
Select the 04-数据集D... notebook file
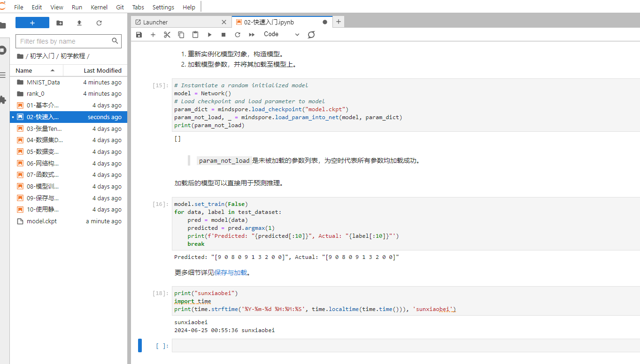point(69,140)
